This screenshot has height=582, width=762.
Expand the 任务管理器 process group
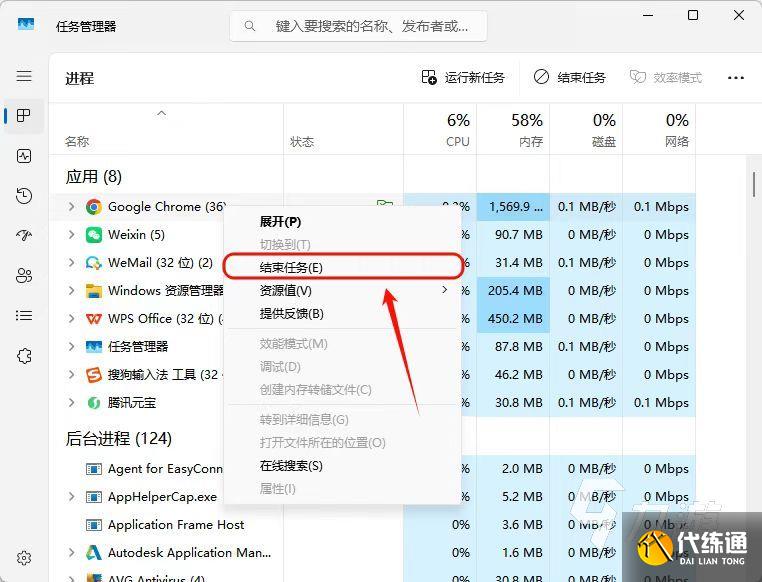(71, 347)
